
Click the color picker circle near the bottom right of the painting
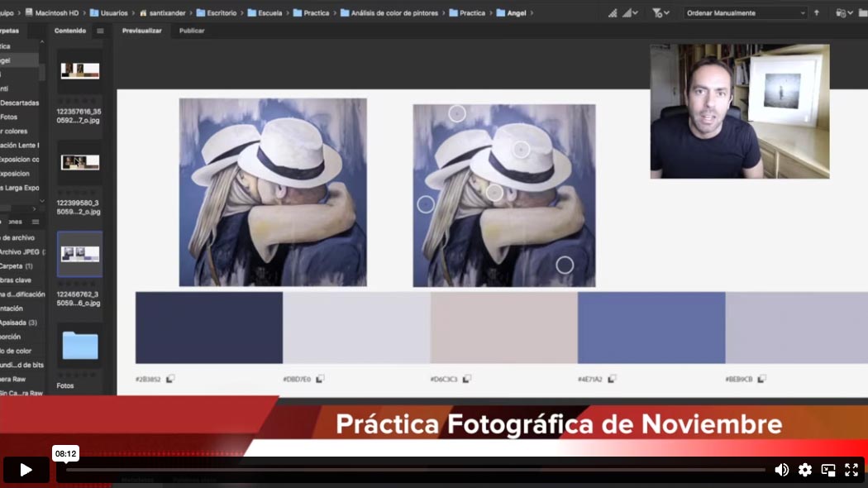click(x=565, y=266)
